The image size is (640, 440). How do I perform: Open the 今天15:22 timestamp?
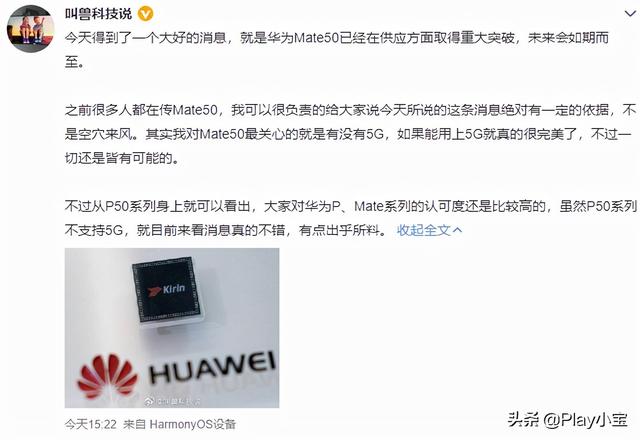[x=90, y=424]
